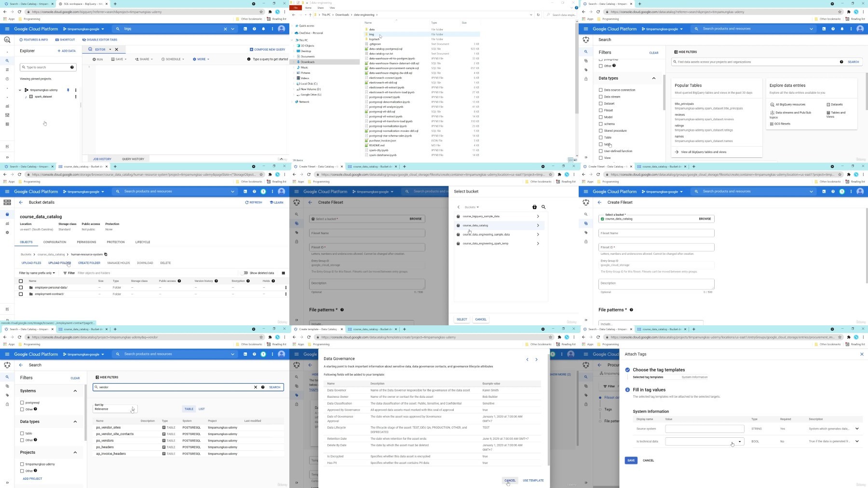Check the 'Stored procedure' data type filter
The height and width of the screenshot is (488, 868).
600,131
